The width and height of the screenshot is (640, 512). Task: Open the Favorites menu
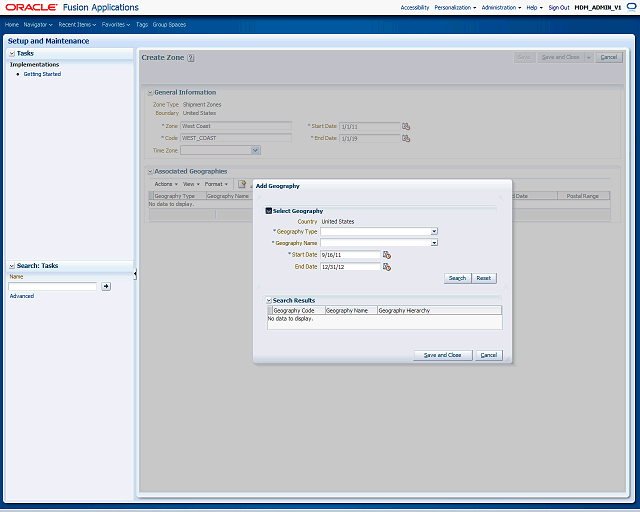click(x=116, y=25)
